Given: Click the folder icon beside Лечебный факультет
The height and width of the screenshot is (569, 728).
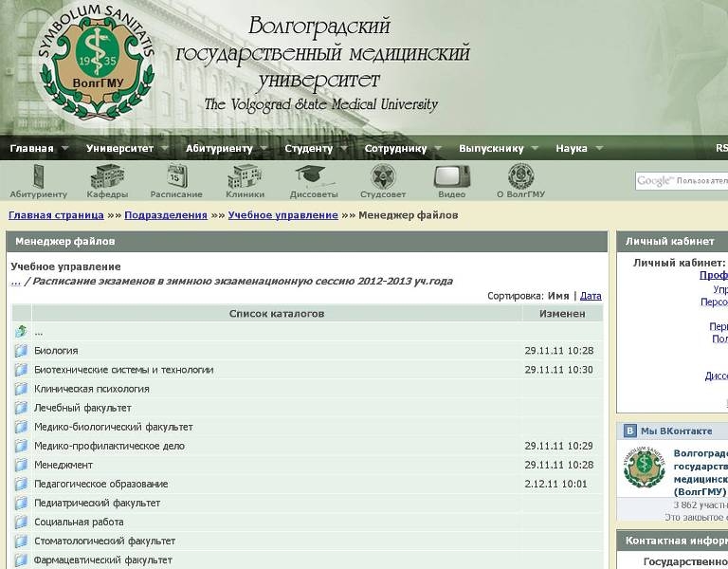Looking at the screenshot, I should tap(21, 408).
